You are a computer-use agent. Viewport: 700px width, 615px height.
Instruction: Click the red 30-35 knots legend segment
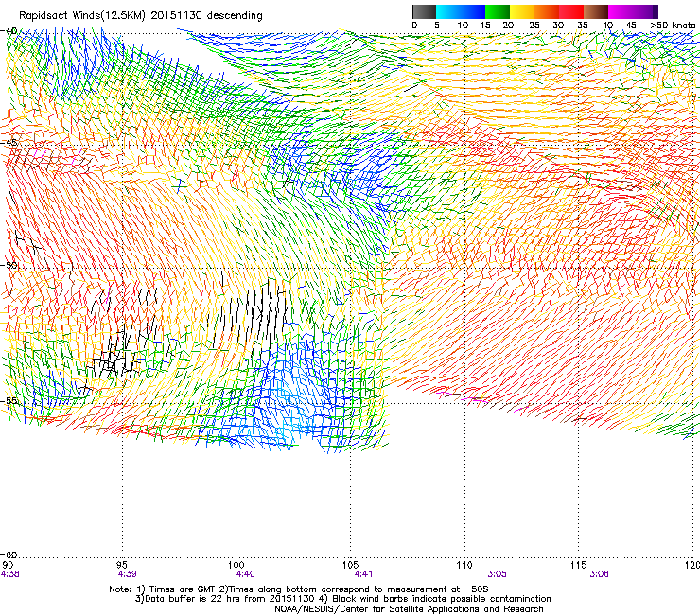571,11
